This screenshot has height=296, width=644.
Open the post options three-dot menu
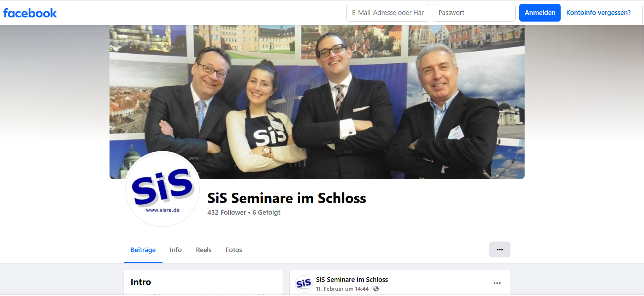coord(497,283)
